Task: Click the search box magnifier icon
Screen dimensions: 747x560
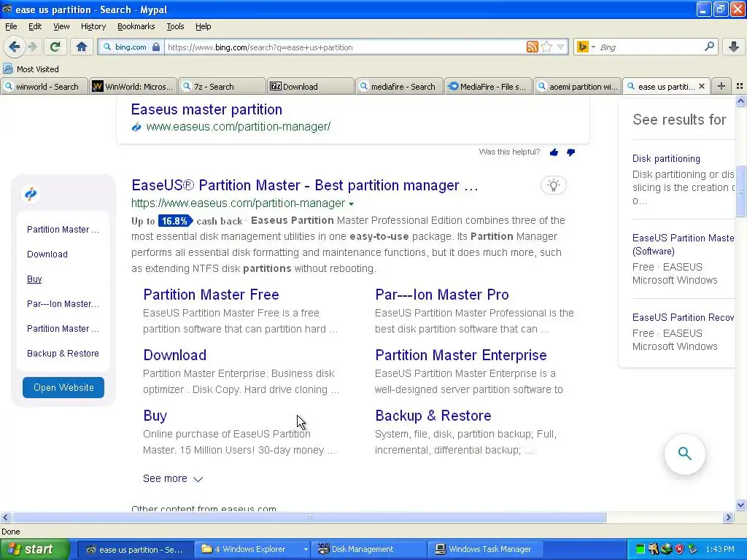Action: click(x=709, y=46)
